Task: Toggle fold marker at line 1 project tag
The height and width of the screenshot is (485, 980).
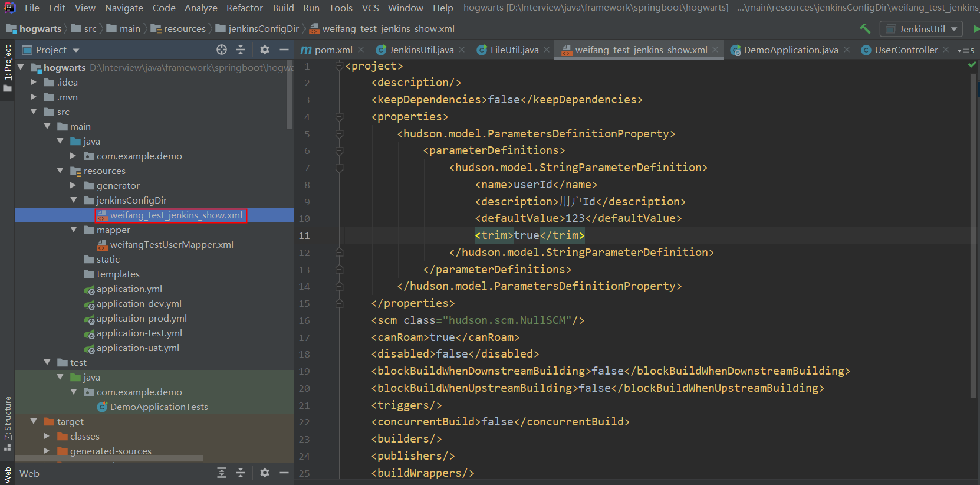Action: click(339, 66)
